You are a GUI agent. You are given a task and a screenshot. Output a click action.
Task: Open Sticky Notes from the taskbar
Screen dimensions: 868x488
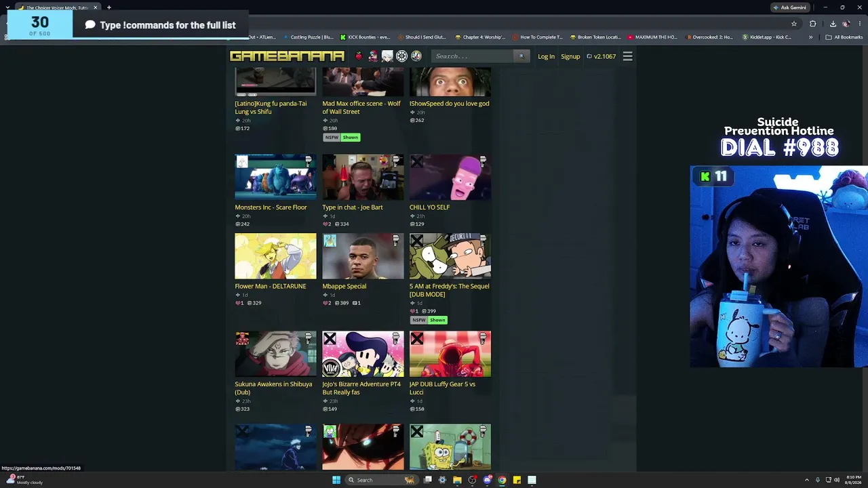[x=517, y=480]
